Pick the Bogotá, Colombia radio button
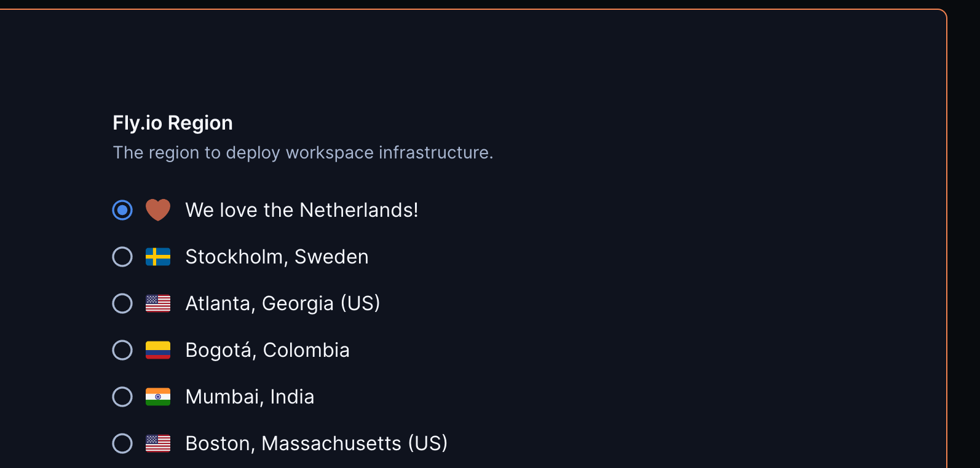The image size is (980, 468). (122, 350)
